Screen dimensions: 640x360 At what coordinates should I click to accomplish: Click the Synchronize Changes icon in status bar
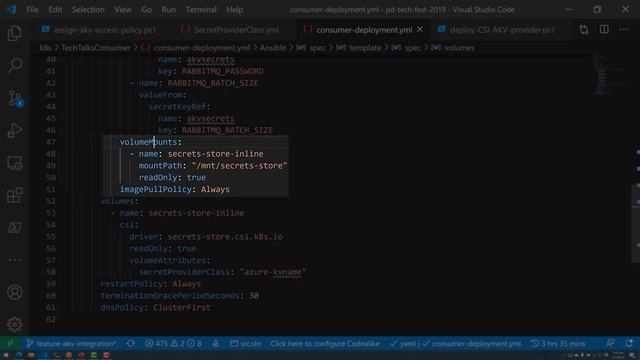(130, 344)
